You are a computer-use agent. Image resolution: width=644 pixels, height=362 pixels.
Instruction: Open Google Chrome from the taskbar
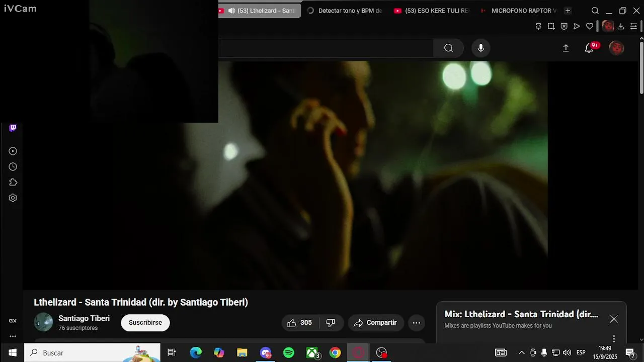(335, 352)
